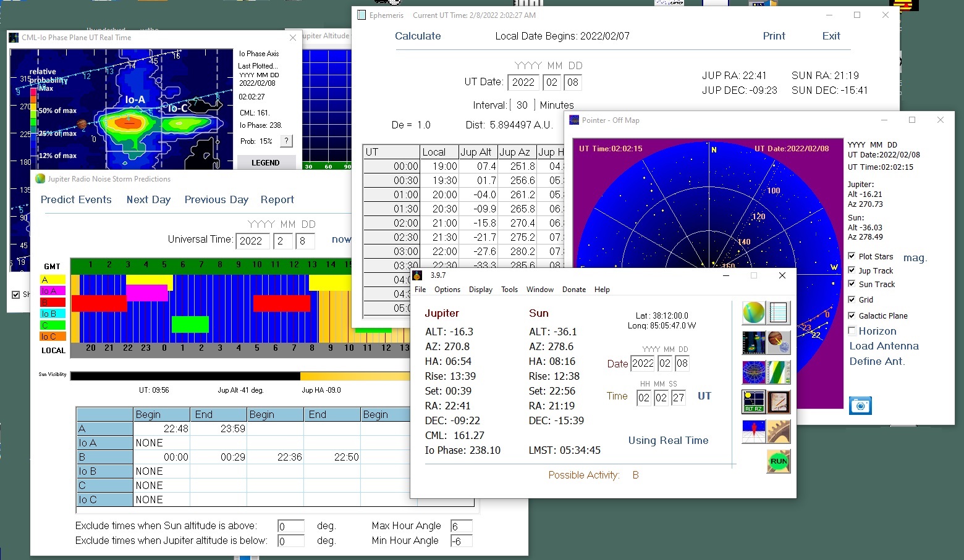Click the Ephemeris window title icon

coord(361,15)
